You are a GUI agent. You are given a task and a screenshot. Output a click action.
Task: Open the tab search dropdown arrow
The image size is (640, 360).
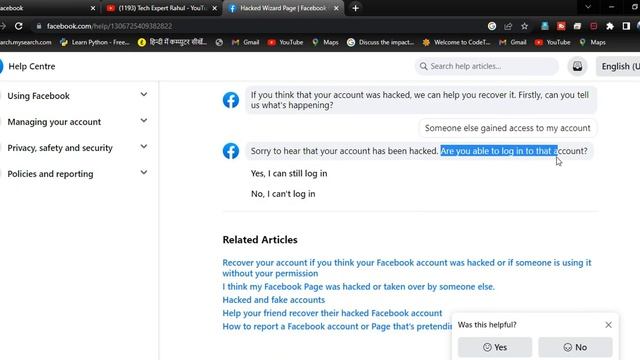[588, 7]
